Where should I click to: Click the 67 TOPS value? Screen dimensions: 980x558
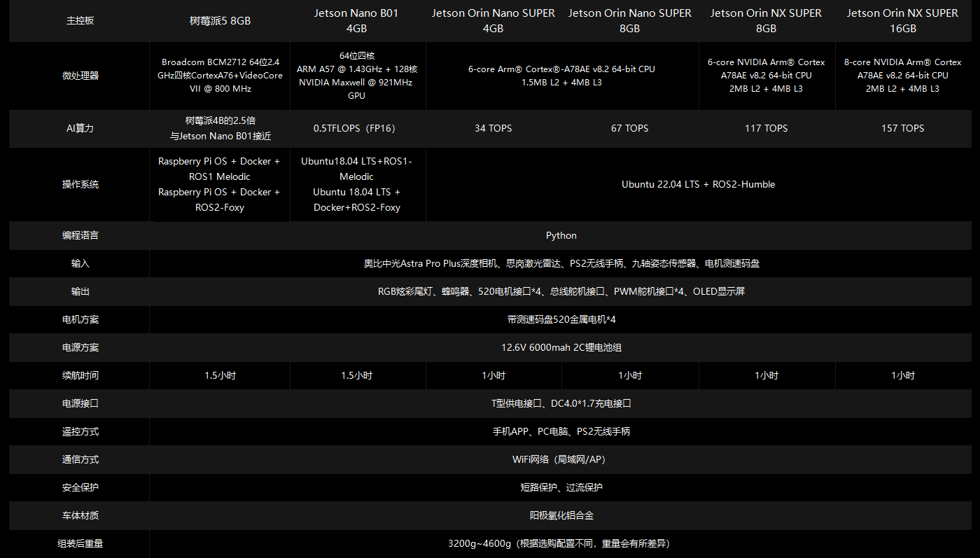pos(630,128)
